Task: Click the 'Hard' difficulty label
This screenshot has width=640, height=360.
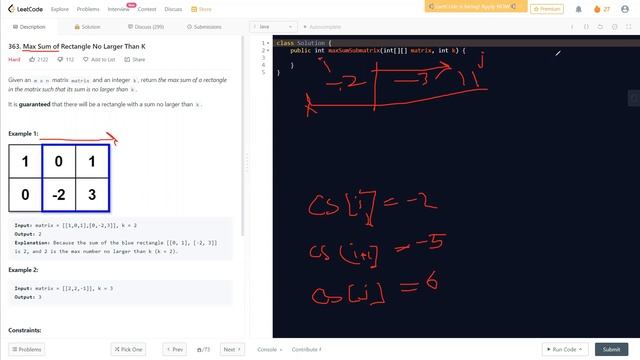Action: click(x=14, y=60)
